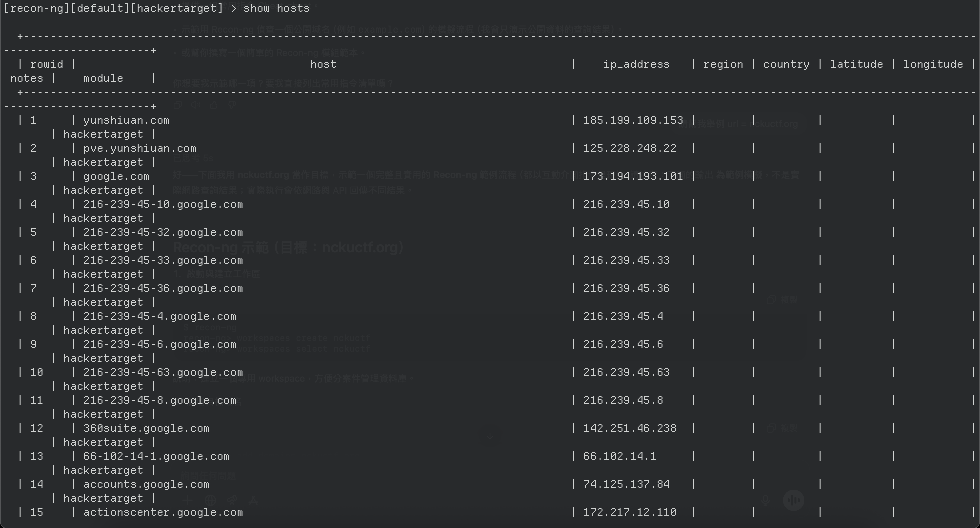Image resolution: width=980 pixels, height=528 pixels.
Task: Click the country column header
Action: 786,64
